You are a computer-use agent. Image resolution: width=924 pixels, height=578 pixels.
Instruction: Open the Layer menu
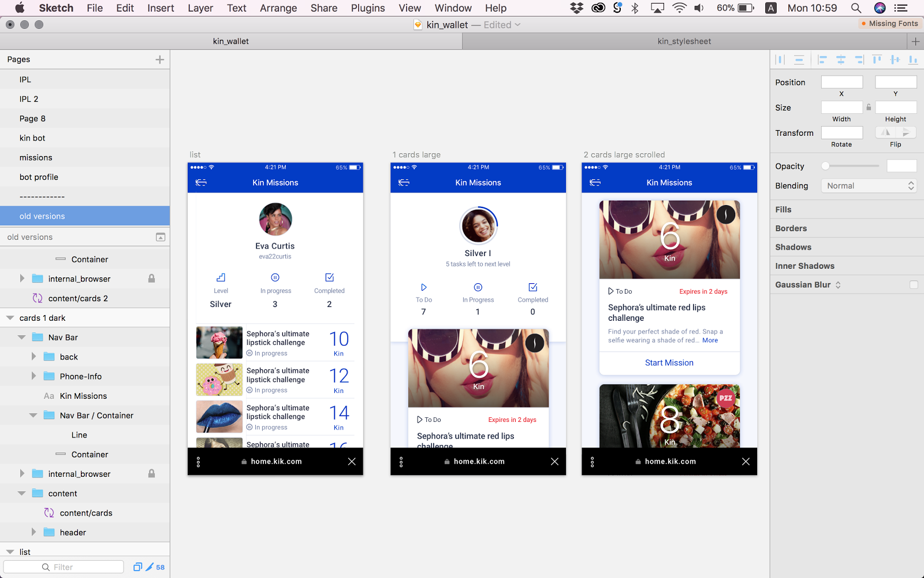click(x=200, y=8)
